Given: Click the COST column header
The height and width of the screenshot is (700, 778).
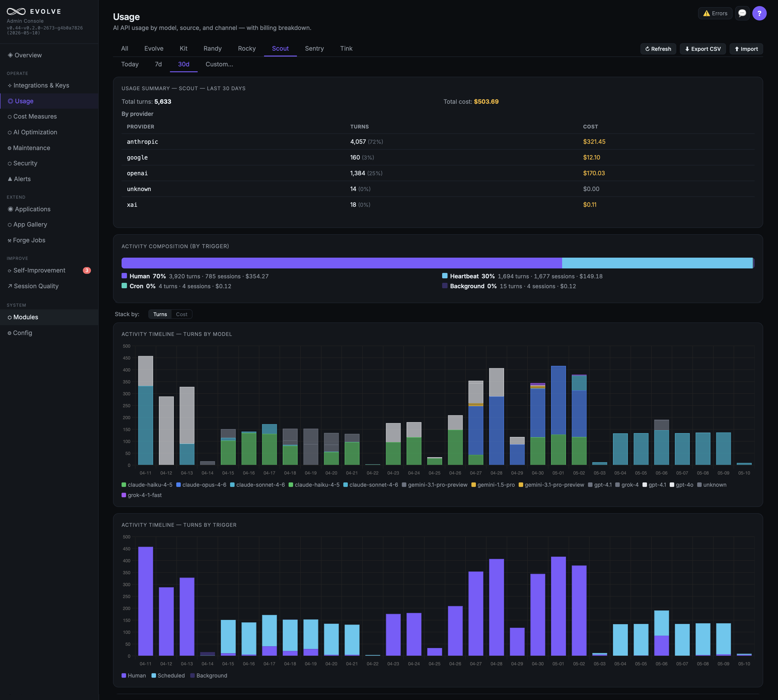Looking at the screenshot, I should [x=590, y=126].
